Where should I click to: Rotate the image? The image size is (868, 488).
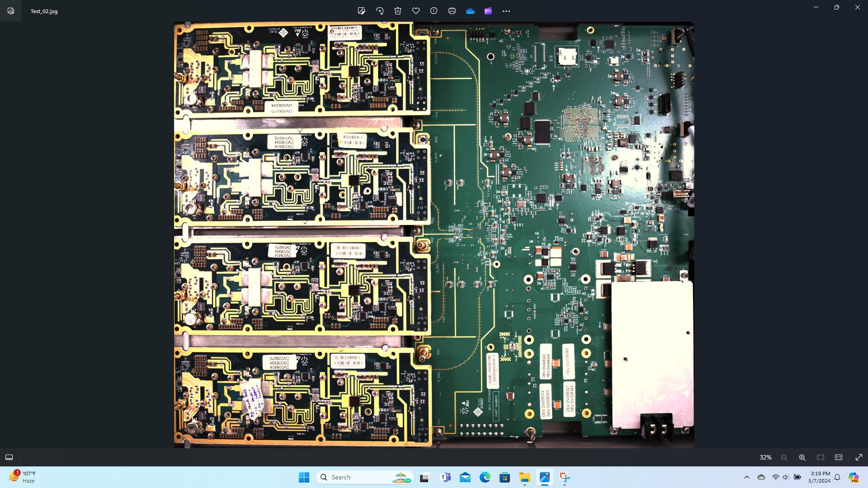380,11
